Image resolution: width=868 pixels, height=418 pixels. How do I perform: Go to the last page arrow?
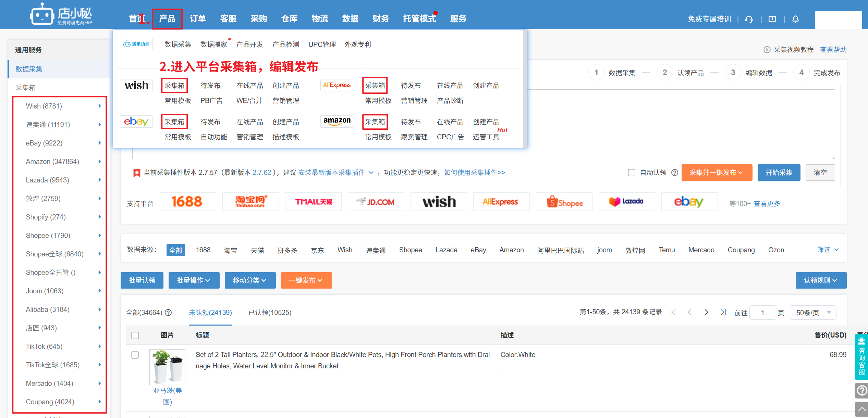tap(723, 312)
